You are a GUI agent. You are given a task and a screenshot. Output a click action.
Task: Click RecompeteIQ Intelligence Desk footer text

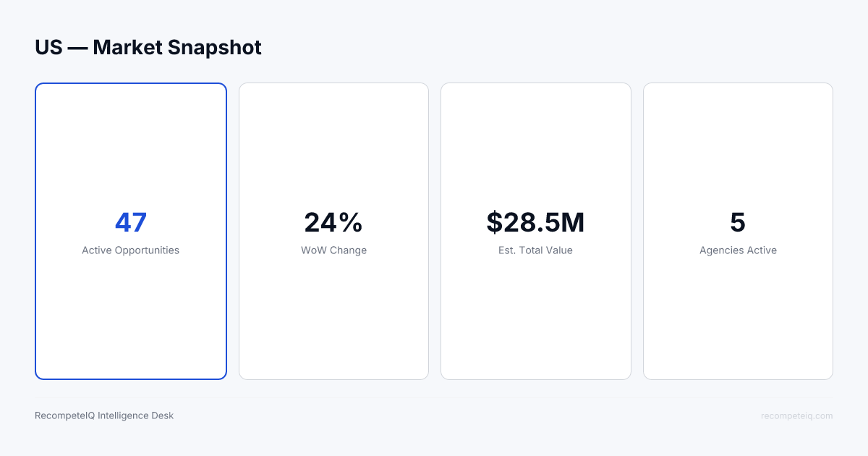coord(104,415)
